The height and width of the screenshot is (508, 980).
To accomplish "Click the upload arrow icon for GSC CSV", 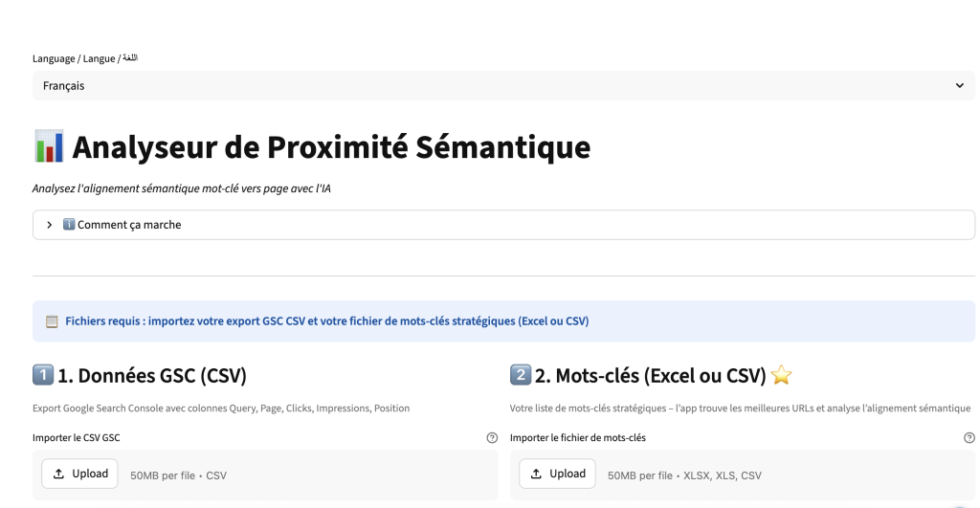I will [58, 474].
